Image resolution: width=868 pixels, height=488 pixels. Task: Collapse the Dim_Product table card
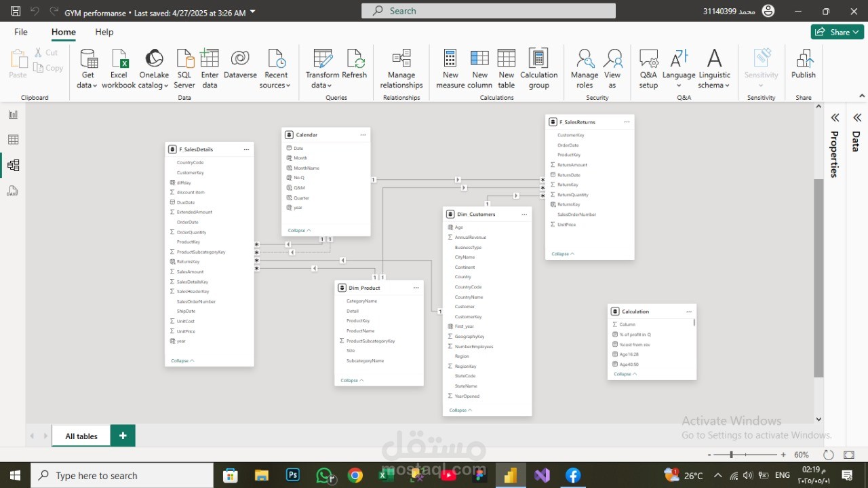(x=352, y=381)
